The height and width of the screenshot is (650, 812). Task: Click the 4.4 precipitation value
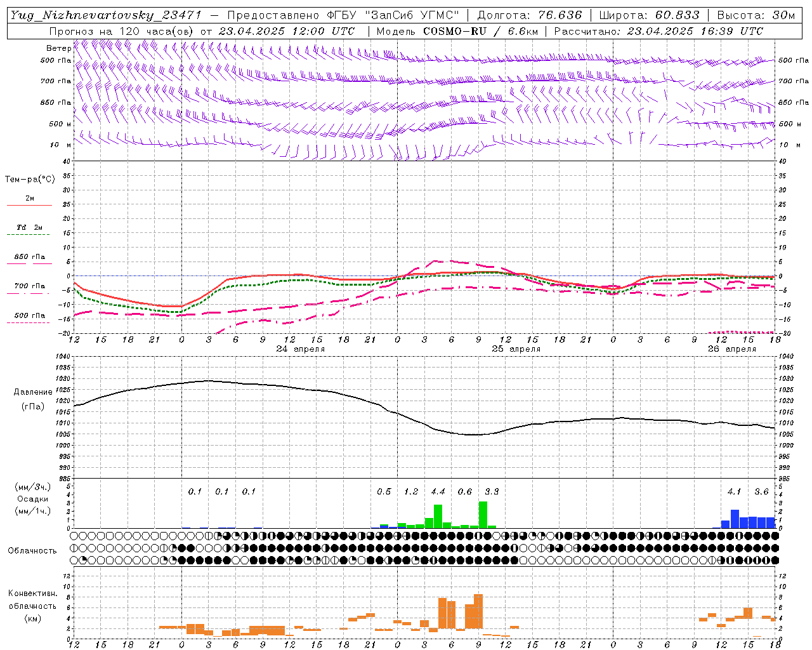tap(438, 492)
